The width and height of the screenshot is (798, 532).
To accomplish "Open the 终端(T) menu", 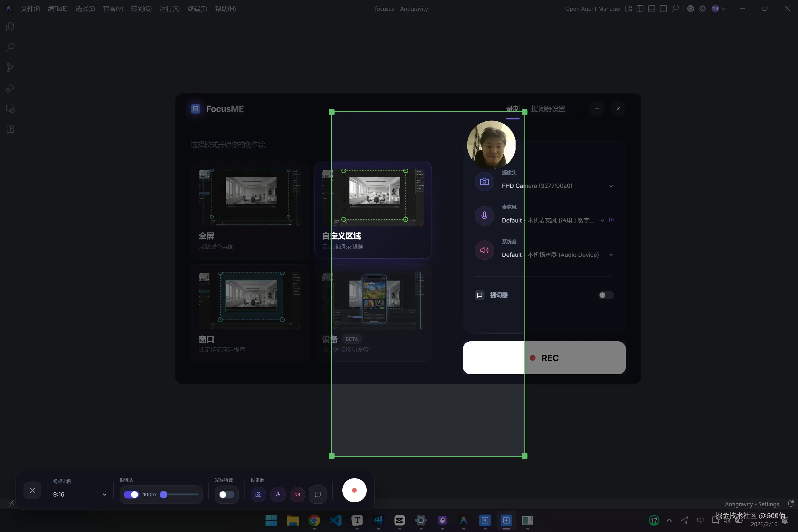I will [x=197, y=9].
